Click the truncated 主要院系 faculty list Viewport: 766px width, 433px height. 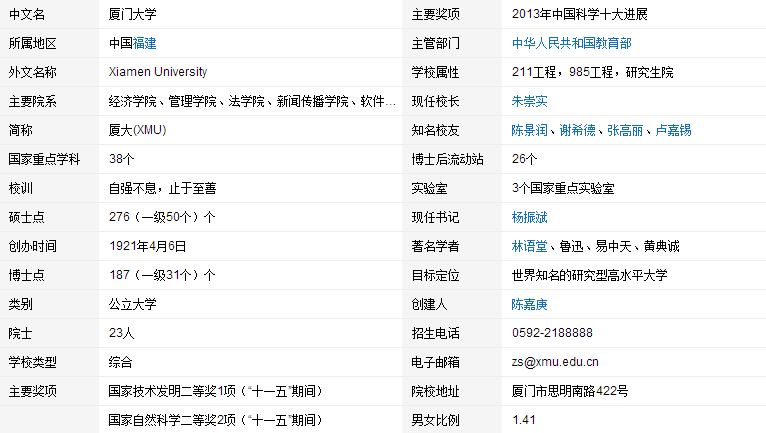click(252, 101)
